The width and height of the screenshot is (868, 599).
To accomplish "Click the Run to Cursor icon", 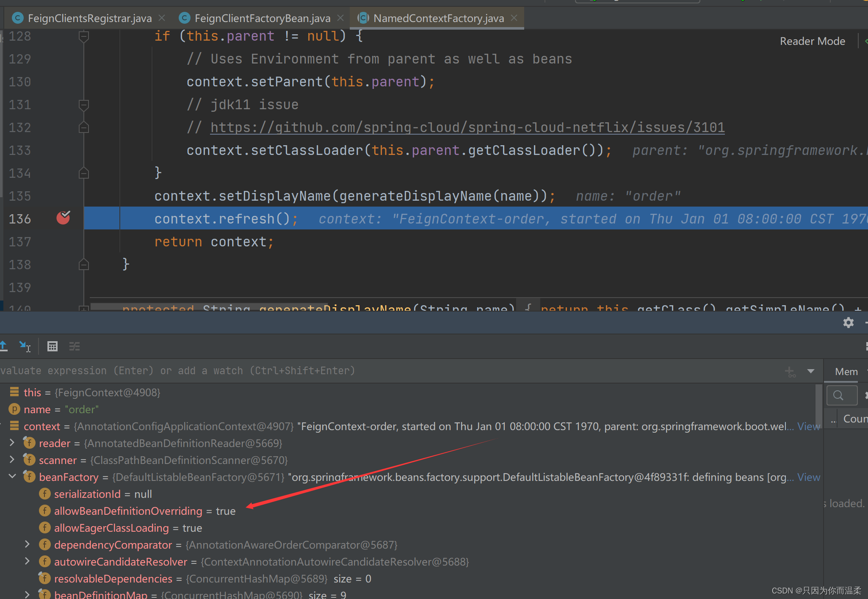I will click(x=25, y=346).
